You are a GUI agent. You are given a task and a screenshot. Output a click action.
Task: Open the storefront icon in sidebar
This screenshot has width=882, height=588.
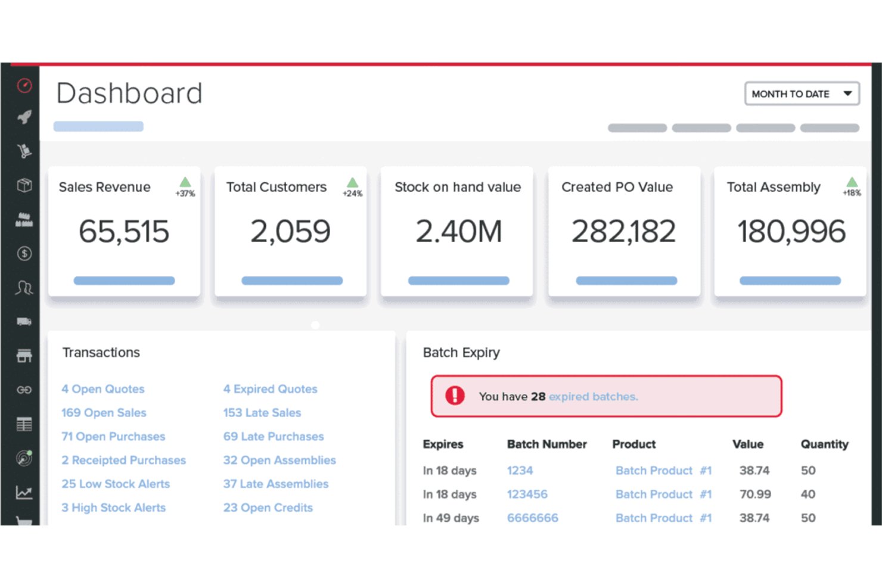coord(24,356)
